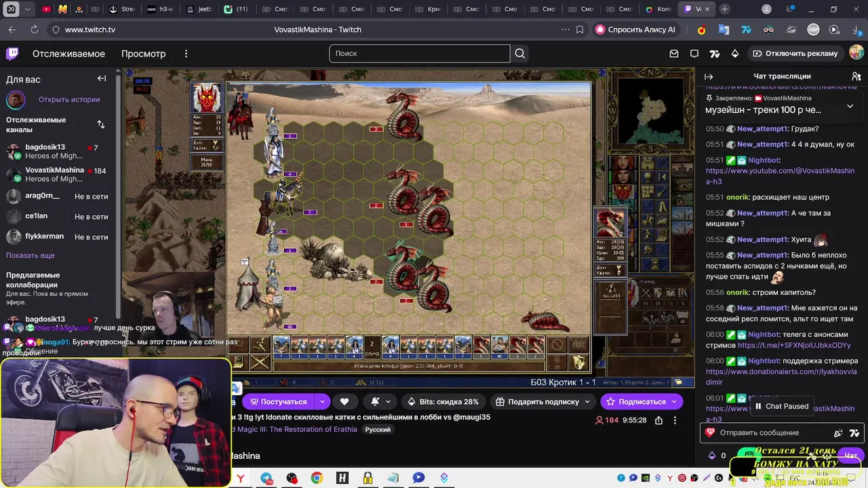
Task: Click the Русский language tag
Action: (378, 430)
